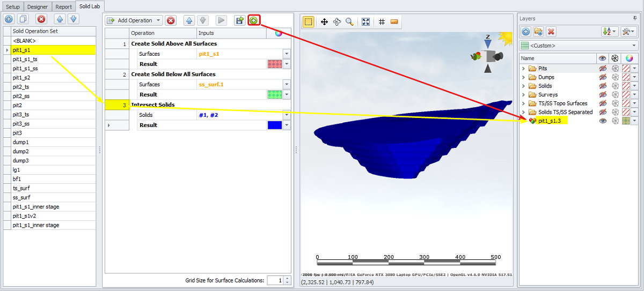Delete operation using red X beside Add Operation
The image size is (644, 291).
pyautogui.click(x=171, y=20)
